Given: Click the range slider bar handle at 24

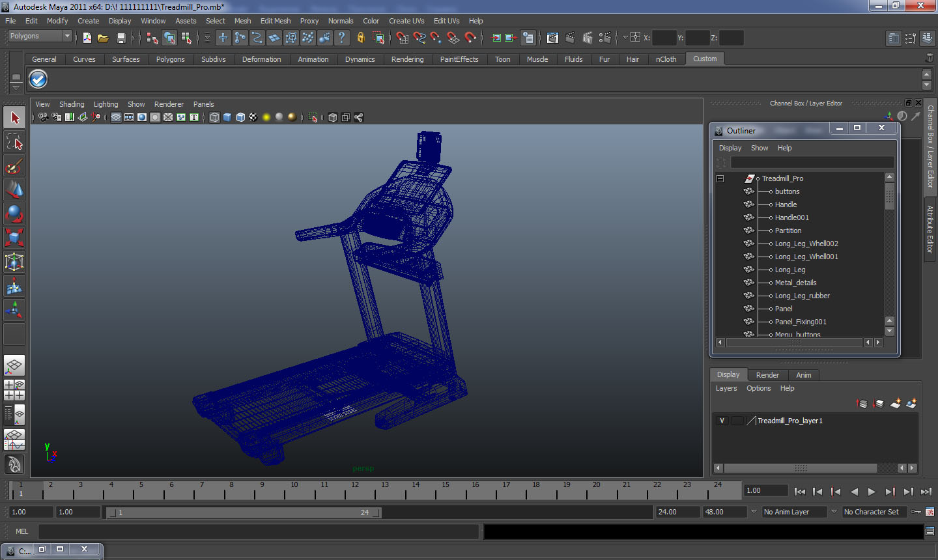Looking at the screenshot, I should click(377, 512).
